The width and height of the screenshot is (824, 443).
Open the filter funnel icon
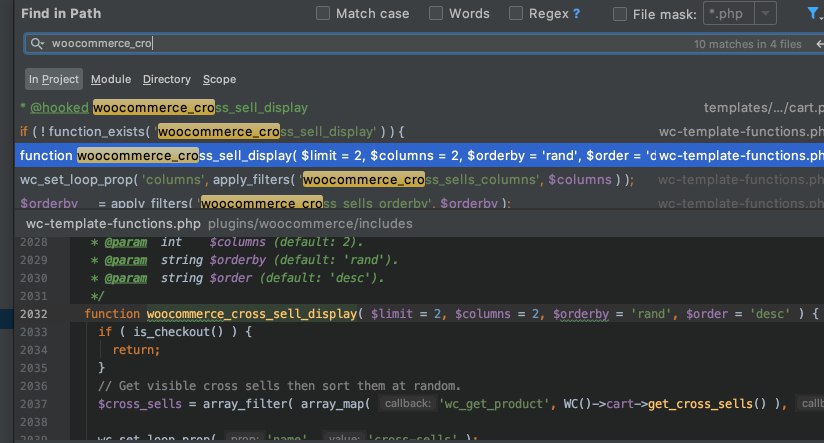click(812, 14)
